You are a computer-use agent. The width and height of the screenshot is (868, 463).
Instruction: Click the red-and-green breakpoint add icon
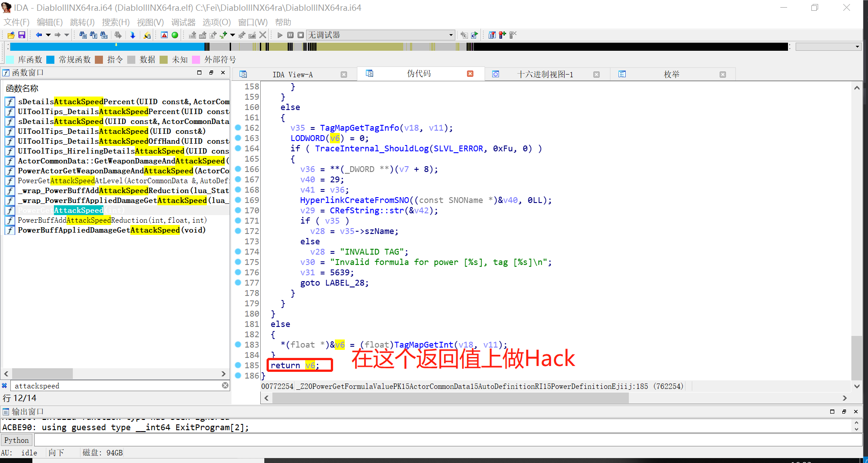(x=503, y=35)
